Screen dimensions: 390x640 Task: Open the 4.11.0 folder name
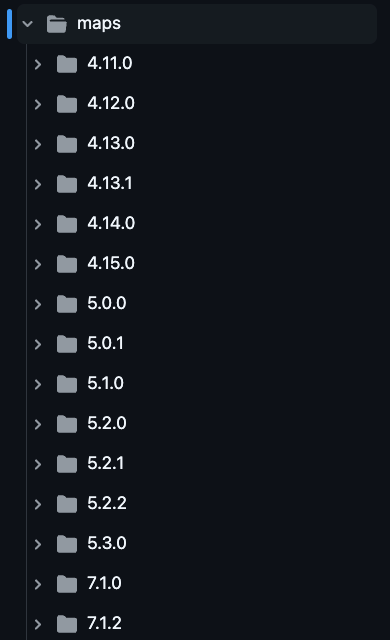coord(110,63)
